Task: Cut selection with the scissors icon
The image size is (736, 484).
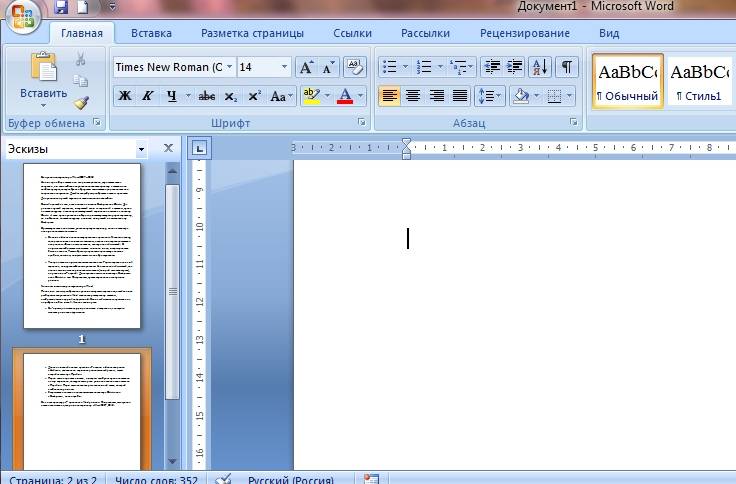Action: pyautogui.click(x=80, y=59)
